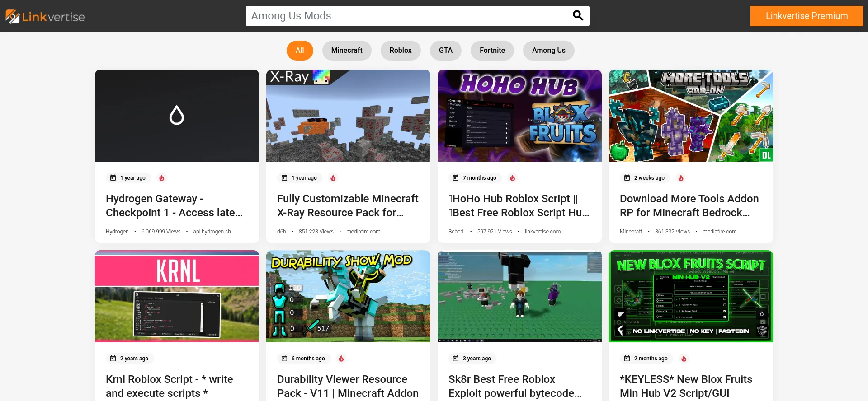Open Fully Customizable Minecraft X-Ray title
868x401 pixels.
tap(348, 205)
